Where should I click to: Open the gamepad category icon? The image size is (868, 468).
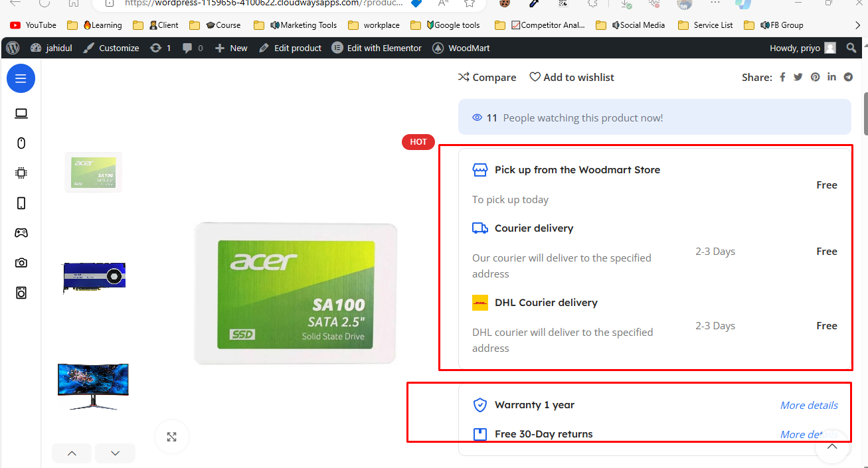tap(21, 233)
